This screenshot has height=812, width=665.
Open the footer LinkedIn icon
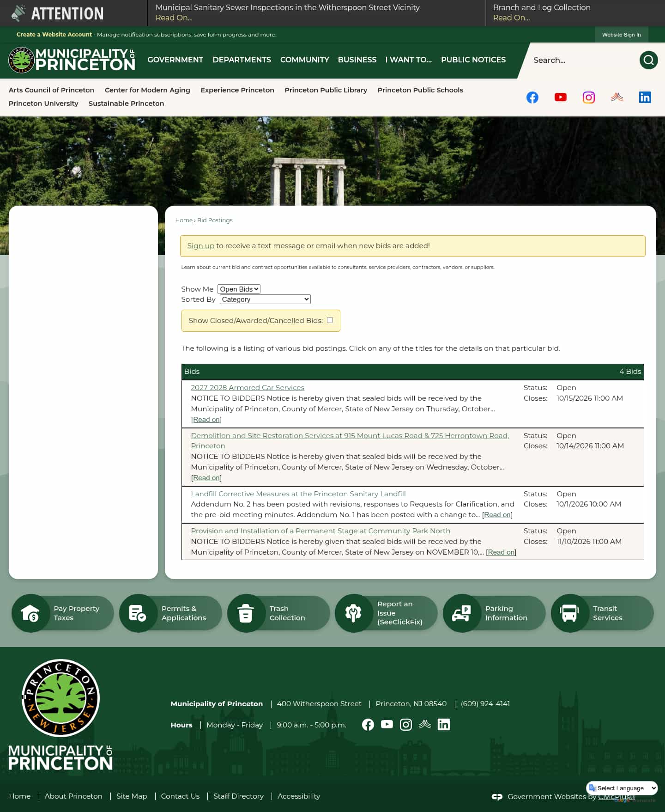pyautogui.click(x=444, y=725)
